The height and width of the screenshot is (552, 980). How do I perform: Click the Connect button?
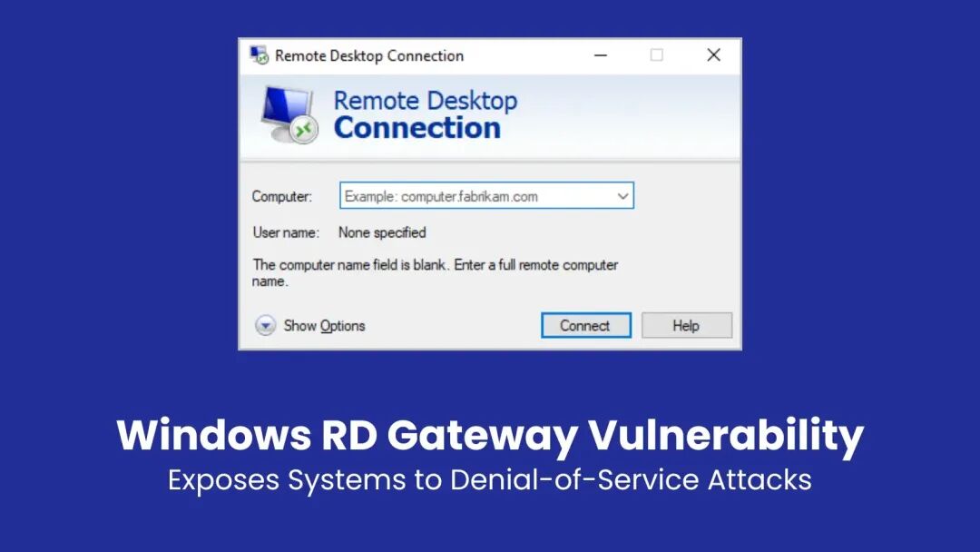click(x=585, y=326)
